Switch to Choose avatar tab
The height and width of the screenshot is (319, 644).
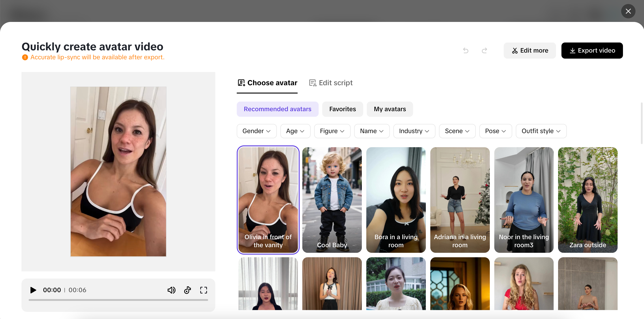267,83
